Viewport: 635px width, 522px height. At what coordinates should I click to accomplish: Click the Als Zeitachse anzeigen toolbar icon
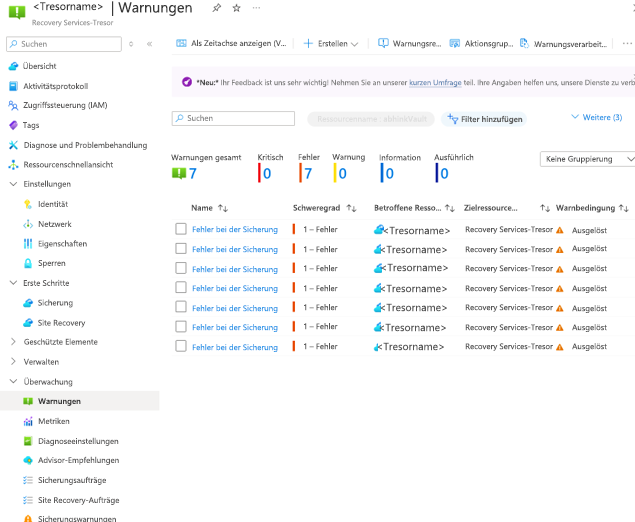[x=181, y=43]
